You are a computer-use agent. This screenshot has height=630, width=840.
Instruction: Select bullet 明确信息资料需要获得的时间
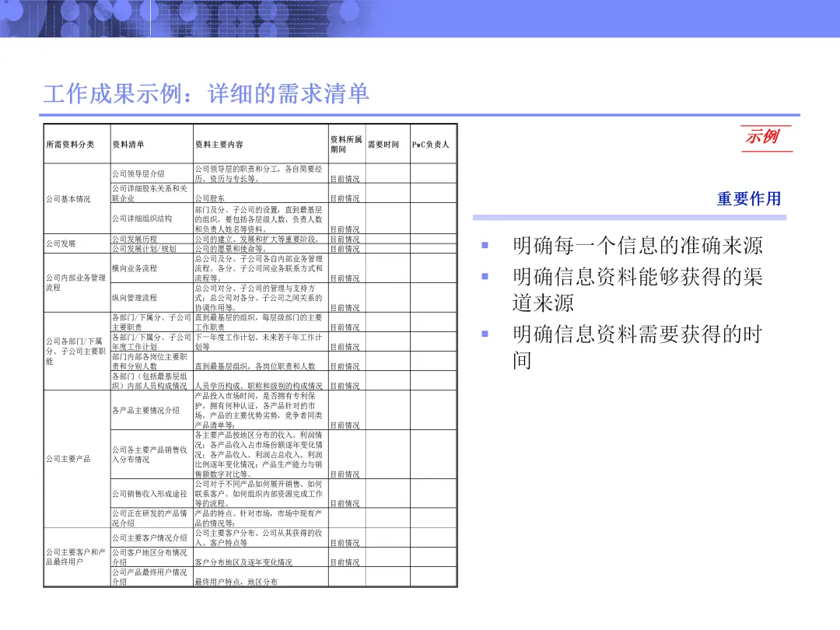(x=638, y=347)
